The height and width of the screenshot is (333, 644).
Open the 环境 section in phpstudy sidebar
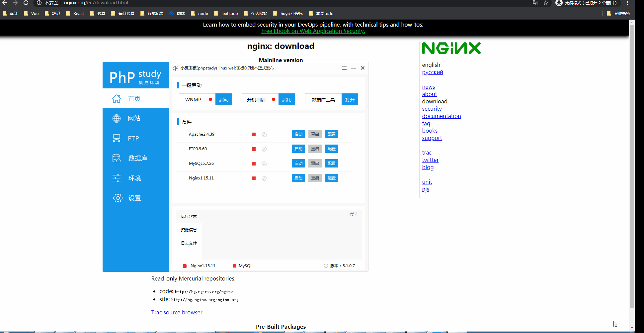point(134,178)
